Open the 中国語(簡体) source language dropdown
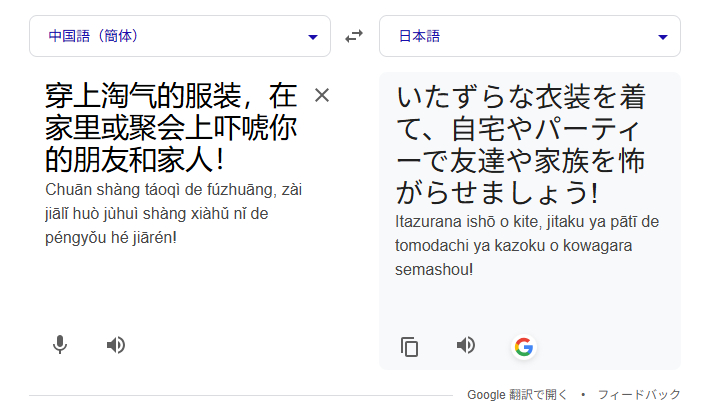Image resolution: width=701 pixels, height=409 pixels. click(180, 36)
